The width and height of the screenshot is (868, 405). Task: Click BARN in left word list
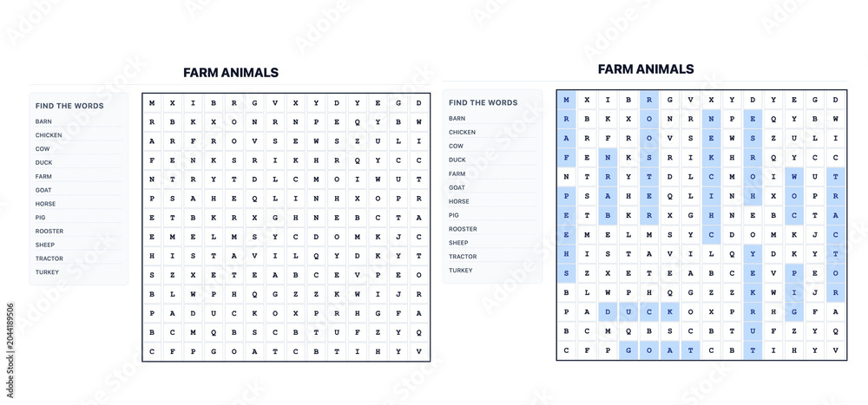(43, 121)
